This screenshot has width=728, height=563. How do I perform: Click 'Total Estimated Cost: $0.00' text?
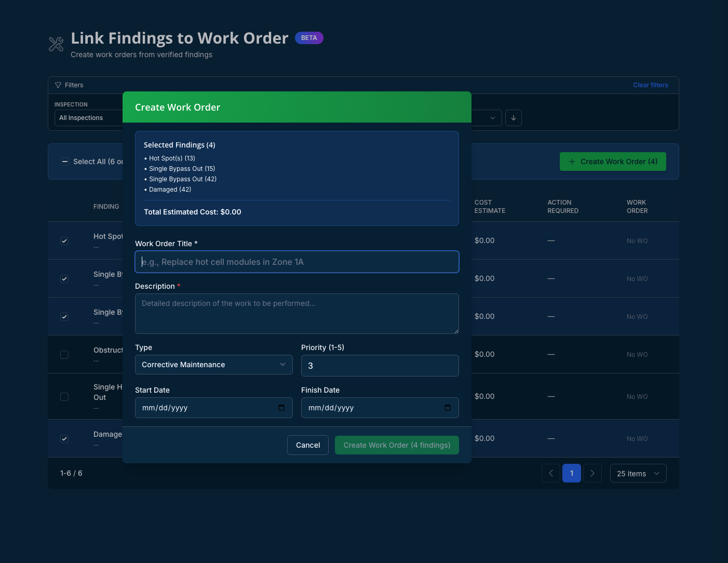point(193,212)
